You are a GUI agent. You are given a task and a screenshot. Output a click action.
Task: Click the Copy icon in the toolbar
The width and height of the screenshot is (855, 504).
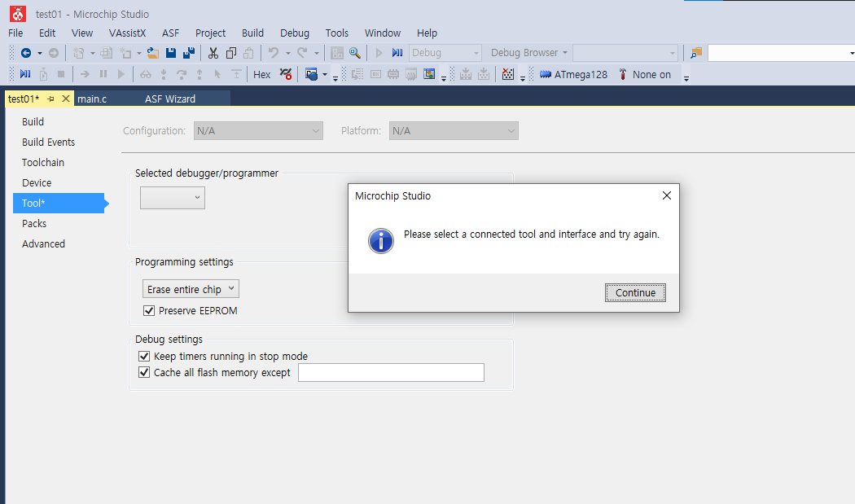[231, 53]
